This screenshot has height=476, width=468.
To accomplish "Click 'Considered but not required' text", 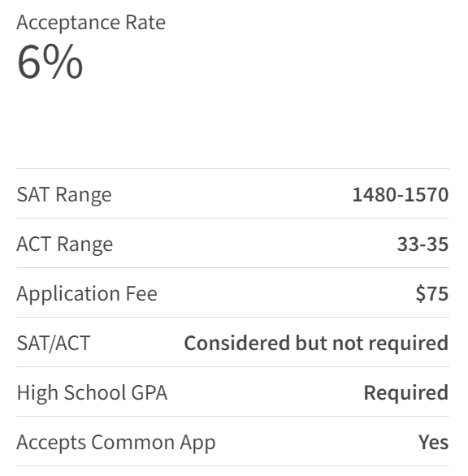I will pos(316,344).
